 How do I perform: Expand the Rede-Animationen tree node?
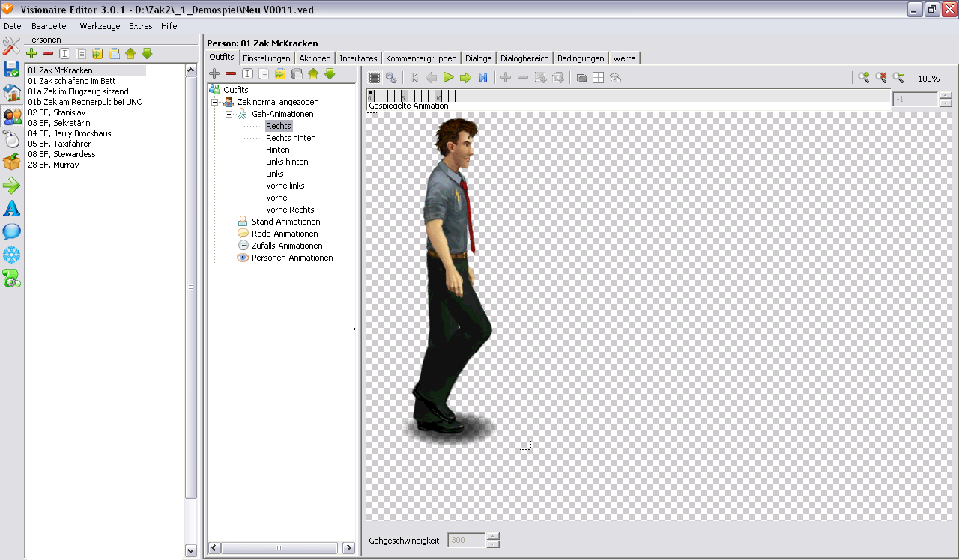click(x=229, y=234)
